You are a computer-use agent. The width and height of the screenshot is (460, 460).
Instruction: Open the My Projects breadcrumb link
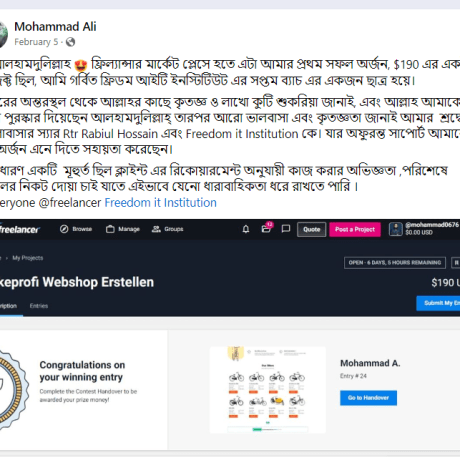point(28,258)
